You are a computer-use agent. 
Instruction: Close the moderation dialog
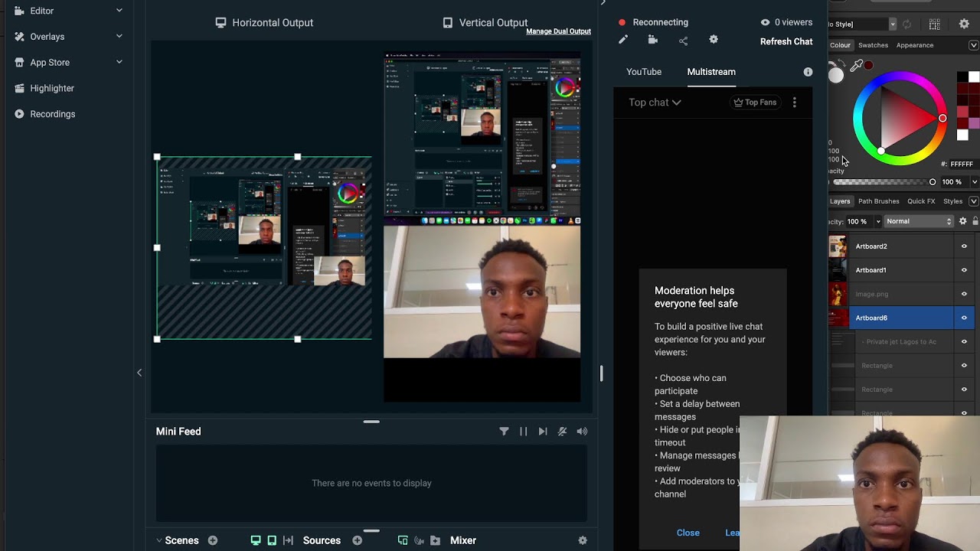coord(688,533)
